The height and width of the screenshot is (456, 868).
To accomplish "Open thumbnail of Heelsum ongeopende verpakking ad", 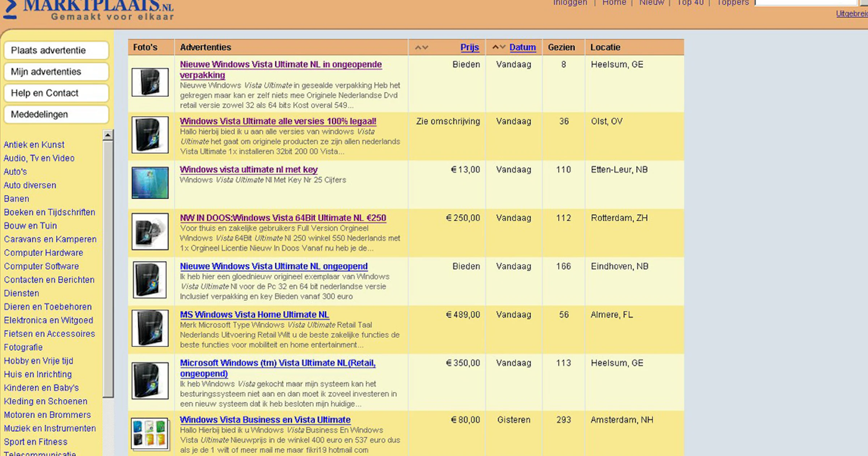I will pos(150,82).
